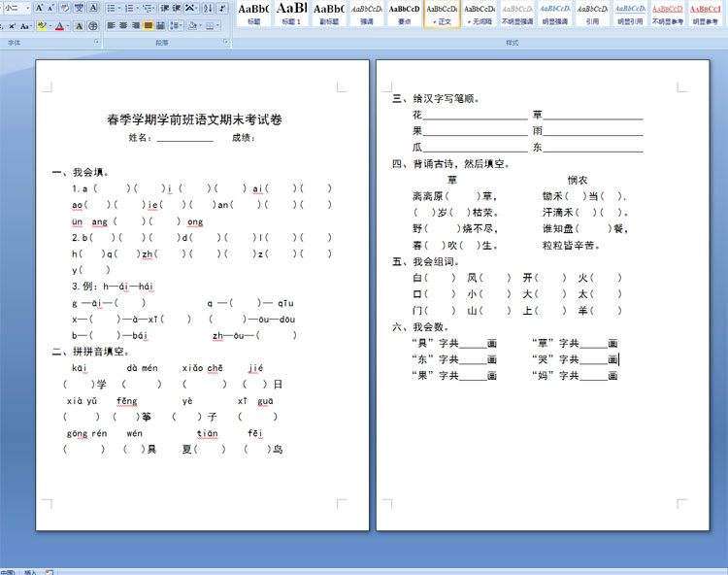This screenshot has height=575, width=728.
Task: Increase paragraph indent
Action: (177, 8)
